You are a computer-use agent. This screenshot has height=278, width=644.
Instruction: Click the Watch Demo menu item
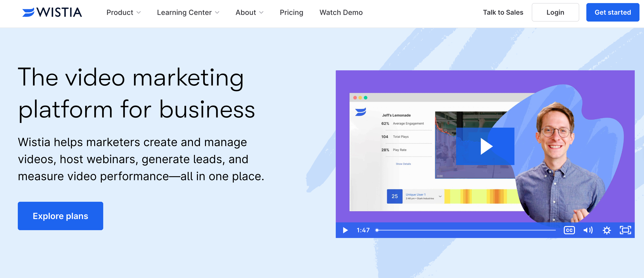(341, 12)
